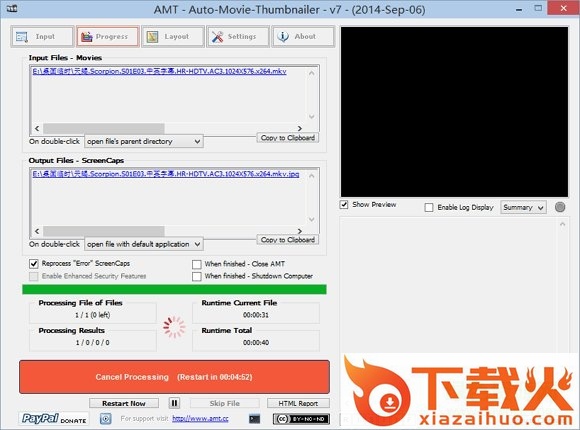Click the PayPal Donate button
Screen dimensions: 580x430
(54, 419)
